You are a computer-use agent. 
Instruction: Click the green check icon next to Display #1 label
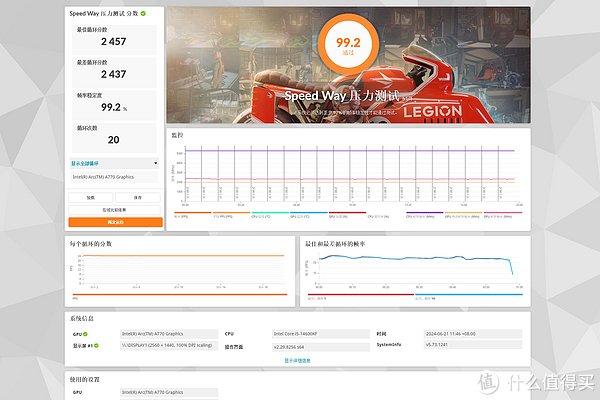tap(96, 346)
